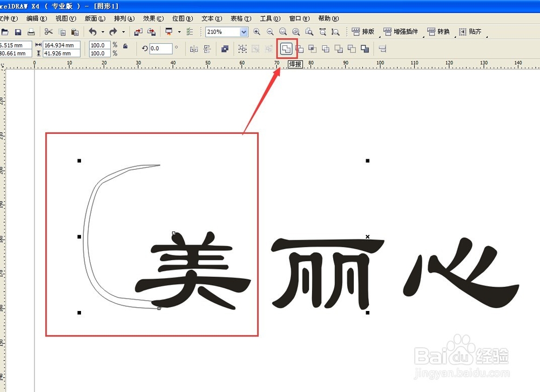This screenshot has width=540, height=392.
Task: Expand the zoom level dropdown (210%)
Action: coord(244,32)
